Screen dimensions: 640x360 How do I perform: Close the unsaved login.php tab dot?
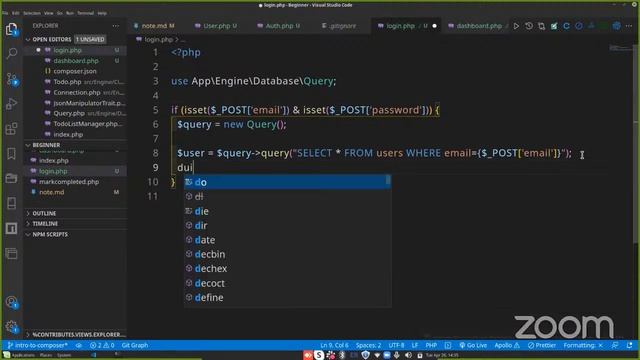click(x=434, y=26)
